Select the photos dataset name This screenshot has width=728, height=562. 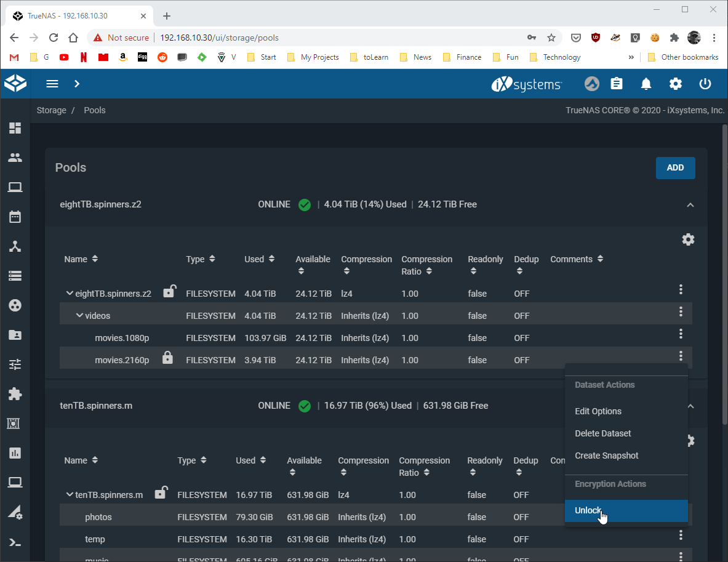pos(98,517)
